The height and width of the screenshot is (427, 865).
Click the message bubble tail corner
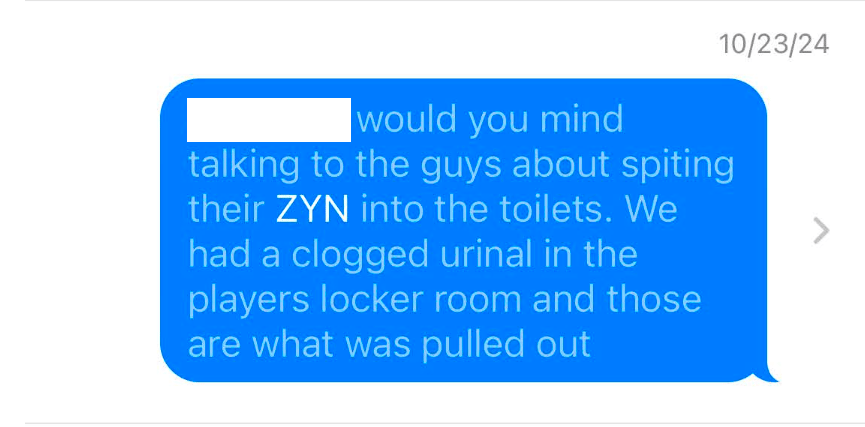coord(767,373)
